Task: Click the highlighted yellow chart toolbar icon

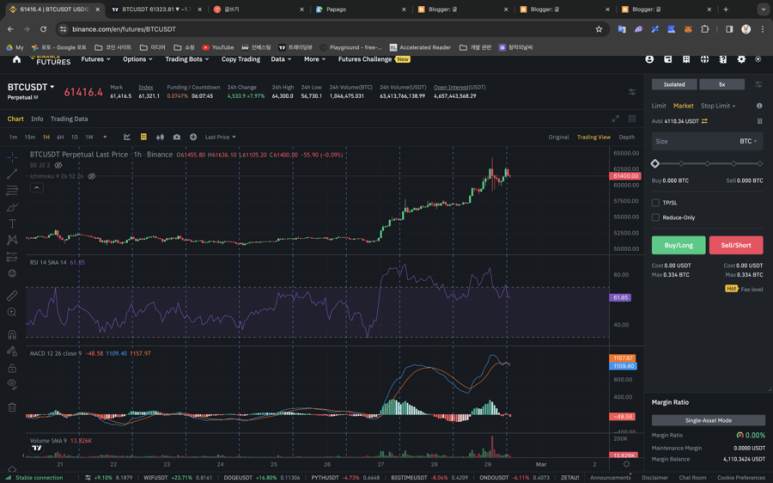Action: click(x=143, y=137)
